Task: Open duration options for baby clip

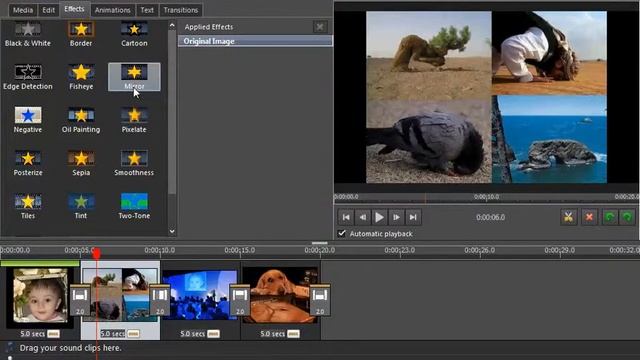Action: (x=53, y=334)
